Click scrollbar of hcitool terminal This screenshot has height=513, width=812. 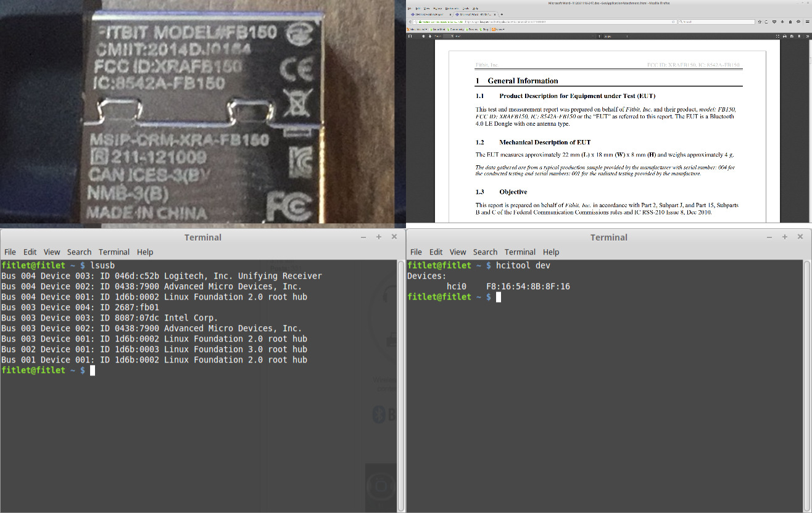pos(807,385)
